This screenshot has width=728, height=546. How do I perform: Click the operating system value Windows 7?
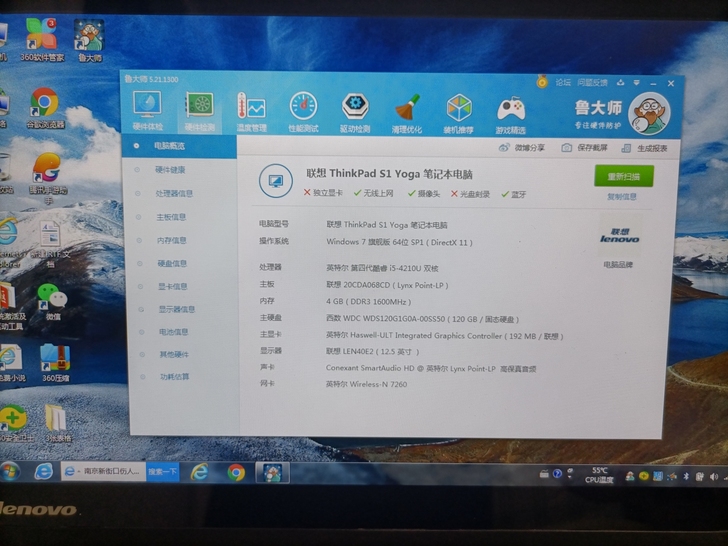click(399, 242)
